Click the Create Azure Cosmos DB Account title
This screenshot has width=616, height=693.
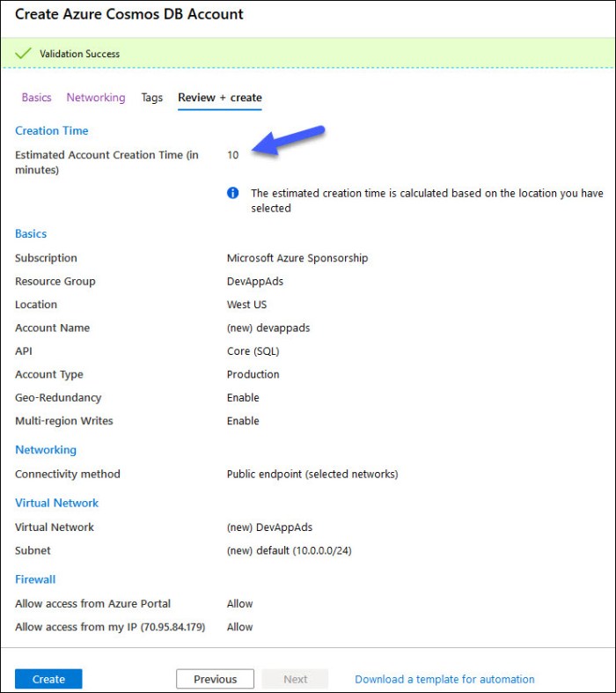[x=129, y=14]
